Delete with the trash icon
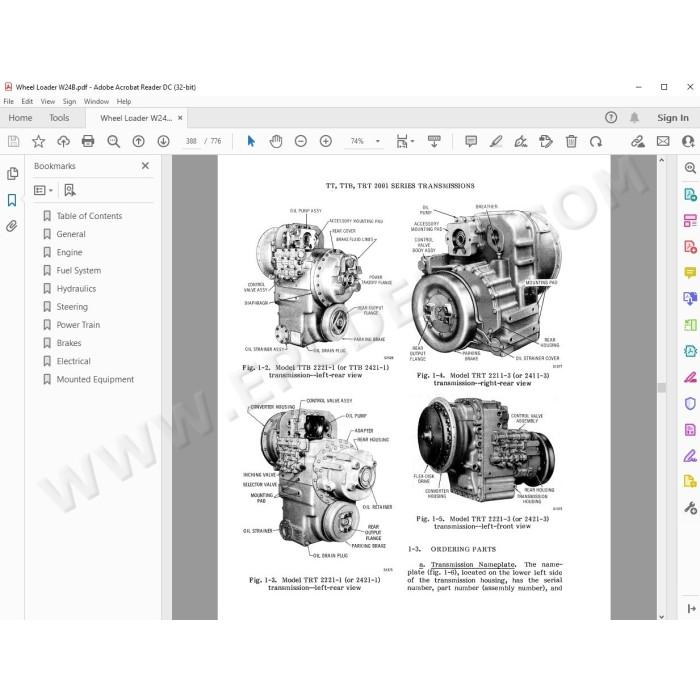Viewport: 700px width, 700px height. (x=571, y=142)
